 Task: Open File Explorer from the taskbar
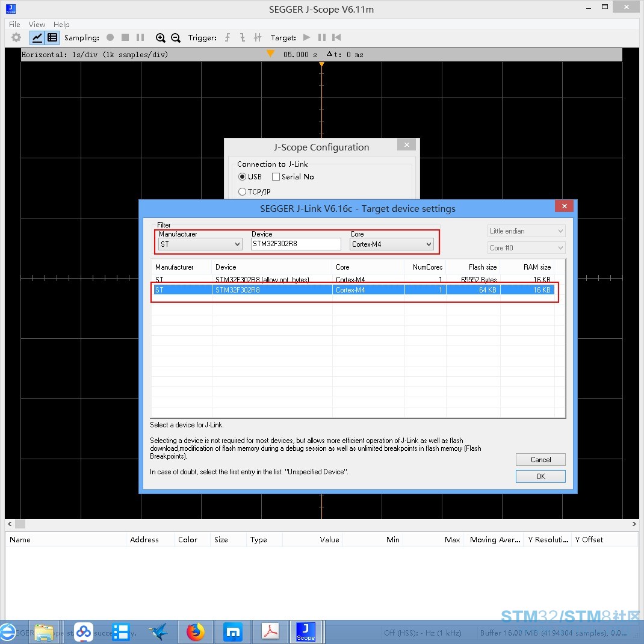coord(45,632)
